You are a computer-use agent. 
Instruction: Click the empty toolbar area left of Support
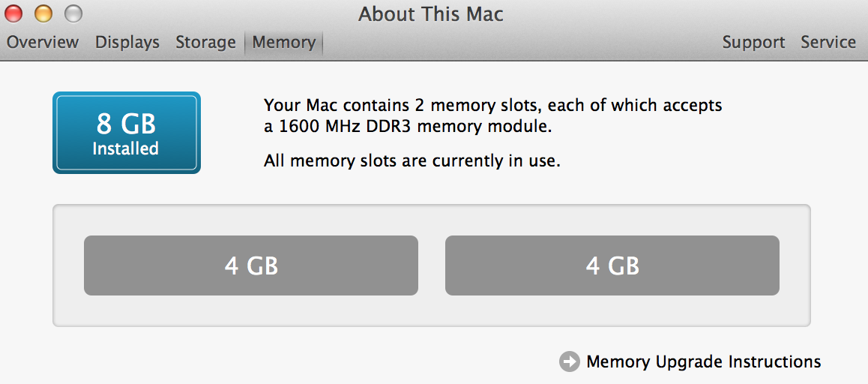coord(525,43)
